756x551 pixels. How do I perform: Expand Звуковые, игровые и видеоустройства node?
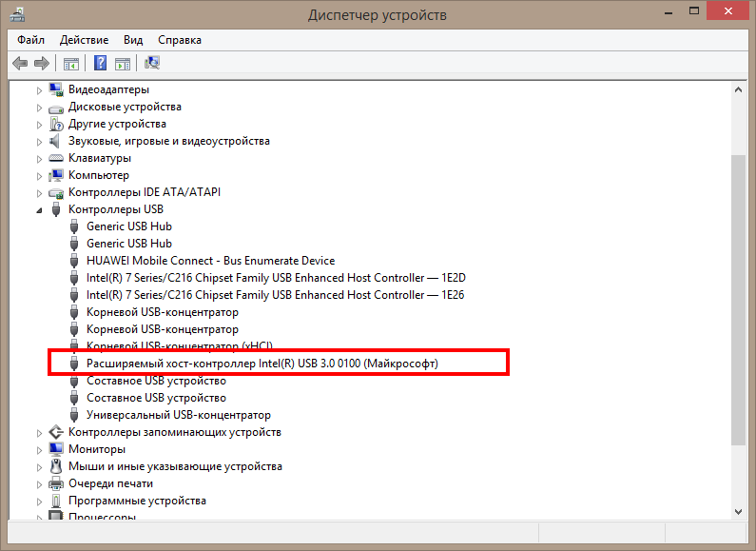(40, 142)
